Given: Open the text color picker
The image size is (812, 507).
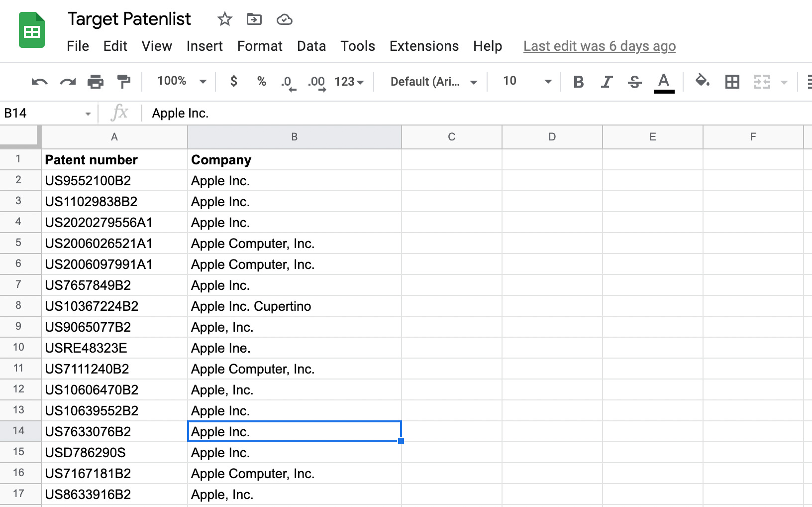Looking at the screenshot, I should click(664, 83).
